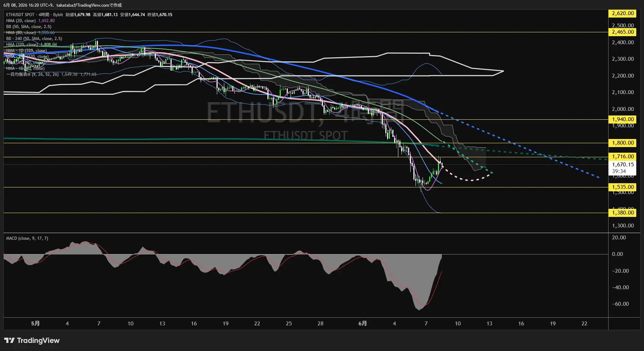Click the 2,100.00 price axis value
Screen dimensions: 644x351
pyautogui.click(x=623, y=92)
